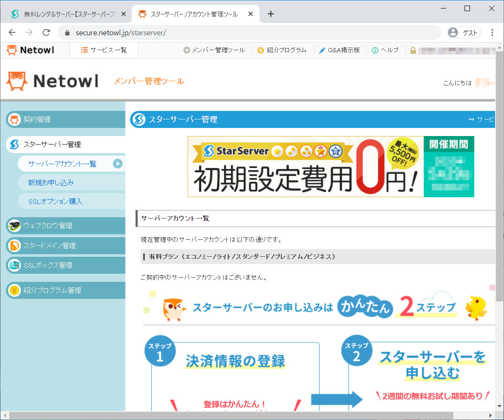Go to the Q&A掲示板 link

pos(339,50)
